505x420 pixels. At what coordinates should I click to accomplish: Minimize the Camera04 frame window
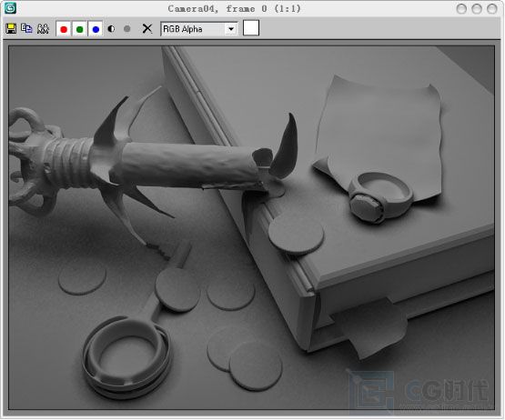pos(461,9)
